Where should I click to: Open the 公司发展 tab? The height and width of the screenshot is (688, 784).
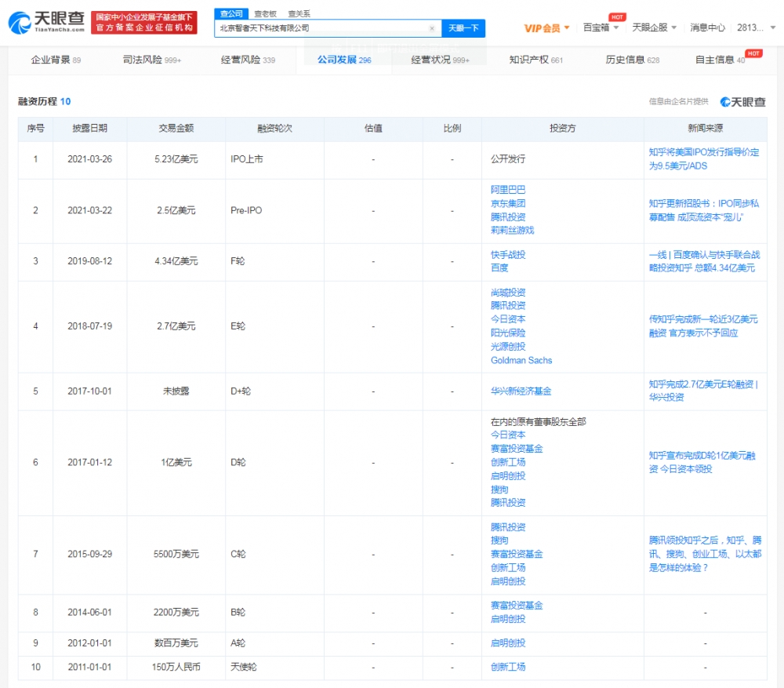[344, 60]
